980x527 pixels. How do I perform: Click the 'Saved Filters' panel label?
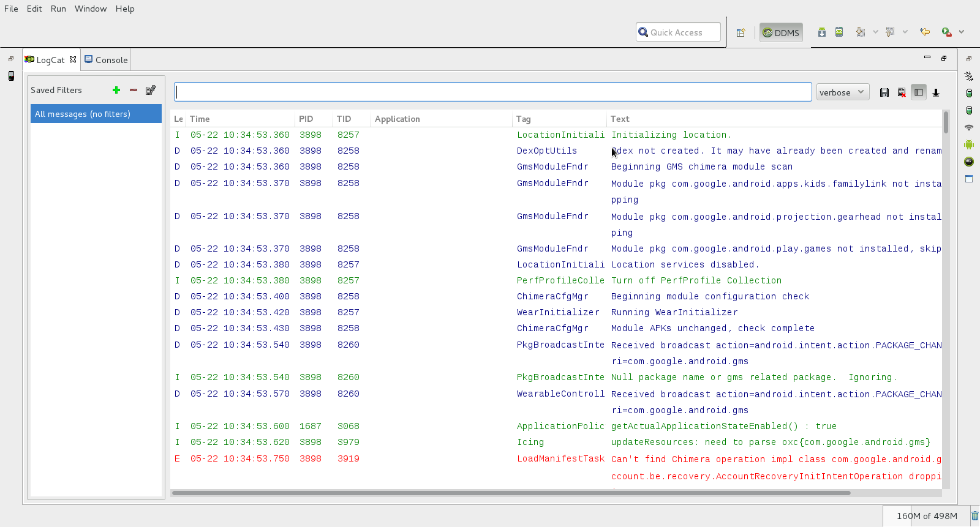(x=56, y=90)
